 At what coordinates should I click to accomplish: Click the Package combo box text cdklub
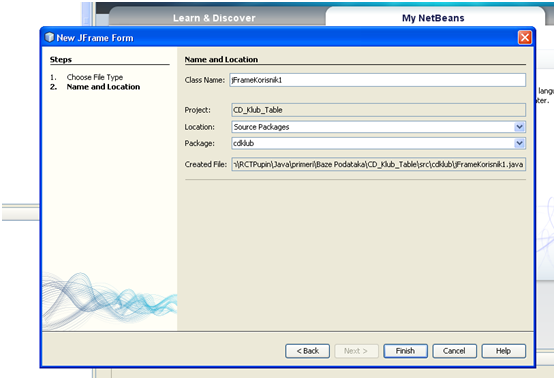point(244,143)
